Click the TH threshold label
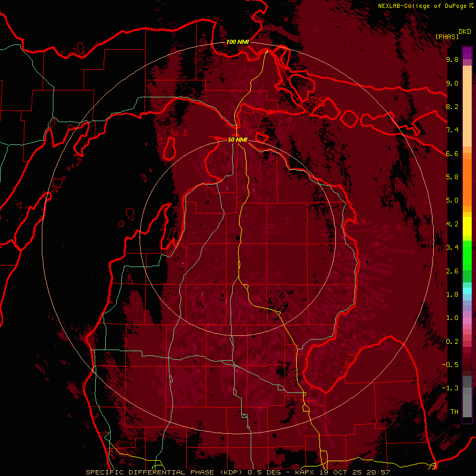 point(454,412)
